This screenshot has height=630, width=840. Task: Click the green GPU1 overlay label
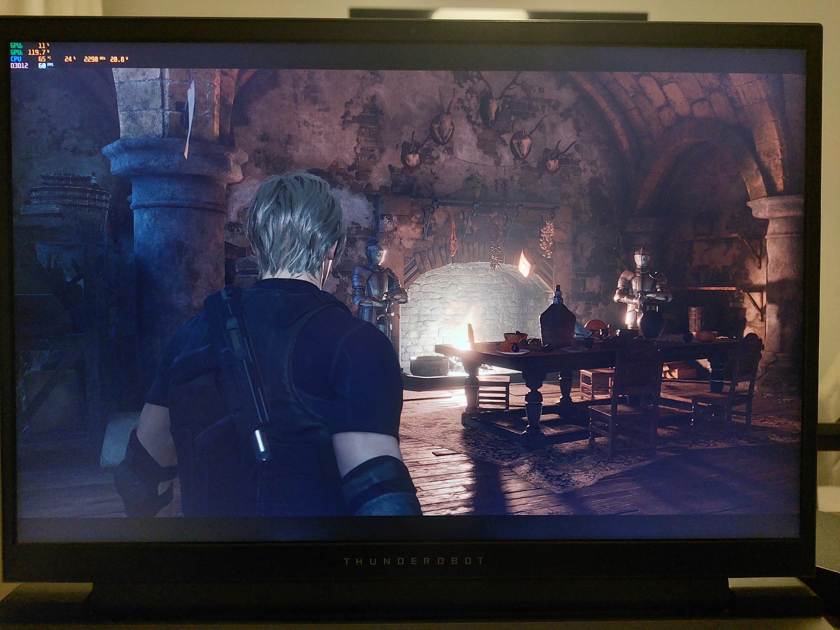coord(16,46)
